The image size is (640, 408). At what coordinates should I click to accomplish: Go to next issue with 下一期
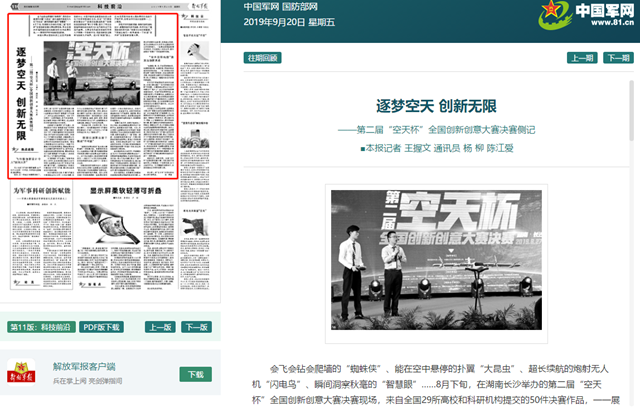[619, 58]
